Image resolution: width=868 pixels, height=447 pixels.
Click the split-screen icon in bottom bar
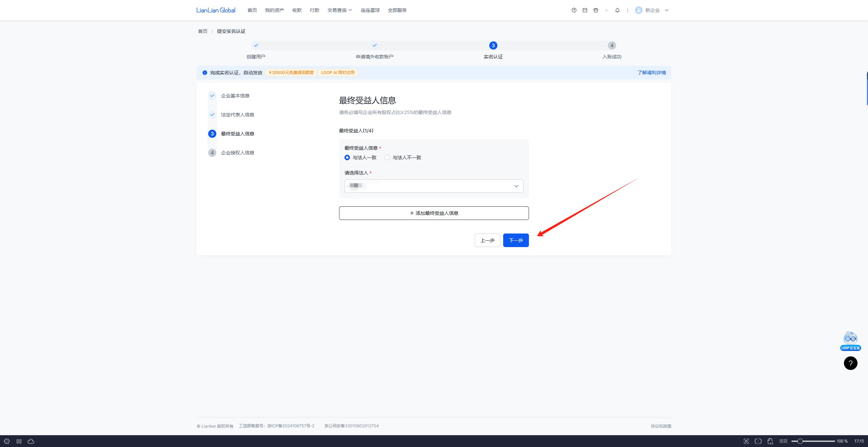tap(758, 441)
